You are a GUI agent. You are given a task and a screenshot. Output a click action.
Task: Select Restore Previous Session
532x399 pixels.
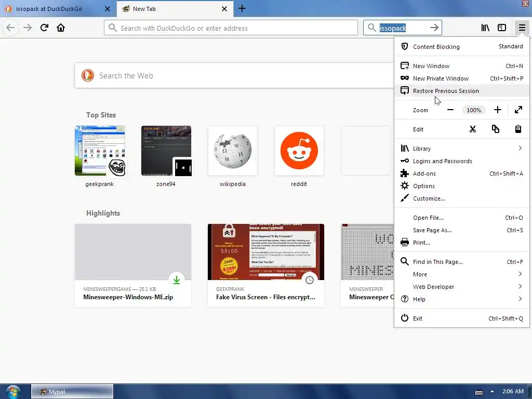(461, 91)
